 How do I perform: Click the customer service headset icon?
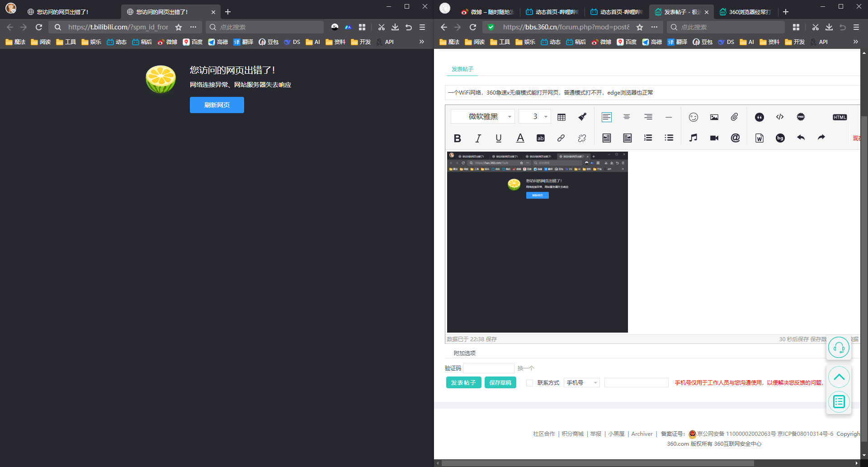pyautogui.click(x=839, y=348)
